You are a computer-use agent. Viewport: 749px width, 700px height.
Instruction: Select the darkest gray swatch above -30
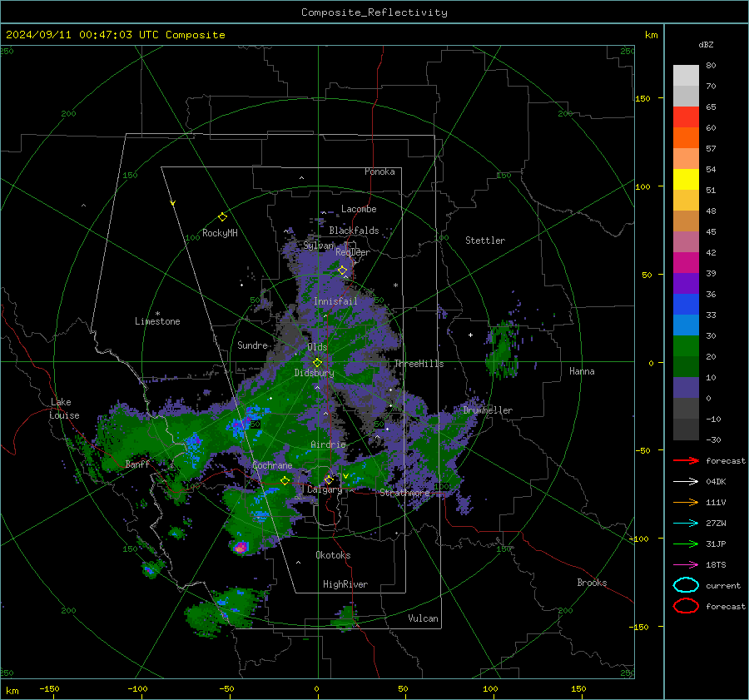coord(686,429)
